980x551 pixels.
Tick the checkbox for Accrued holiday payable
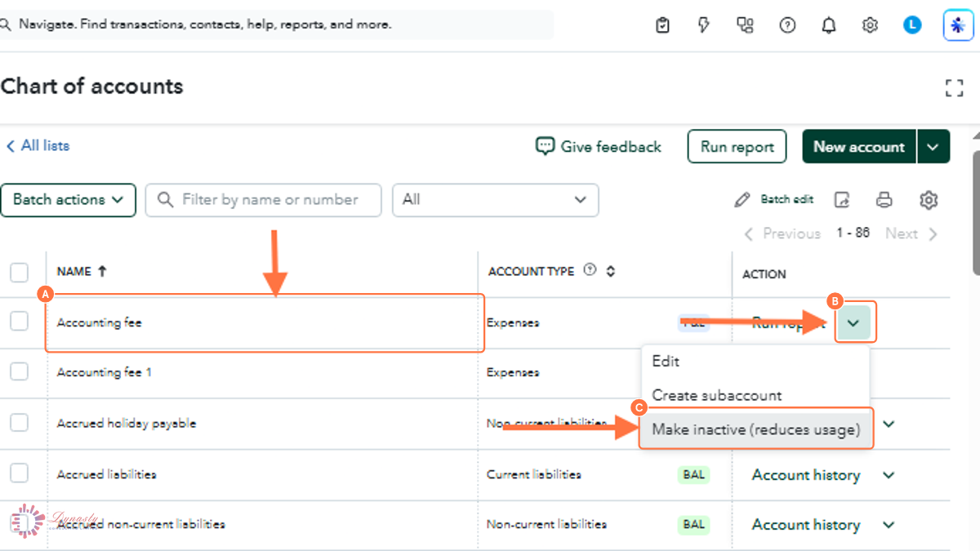tap(19, 422)
